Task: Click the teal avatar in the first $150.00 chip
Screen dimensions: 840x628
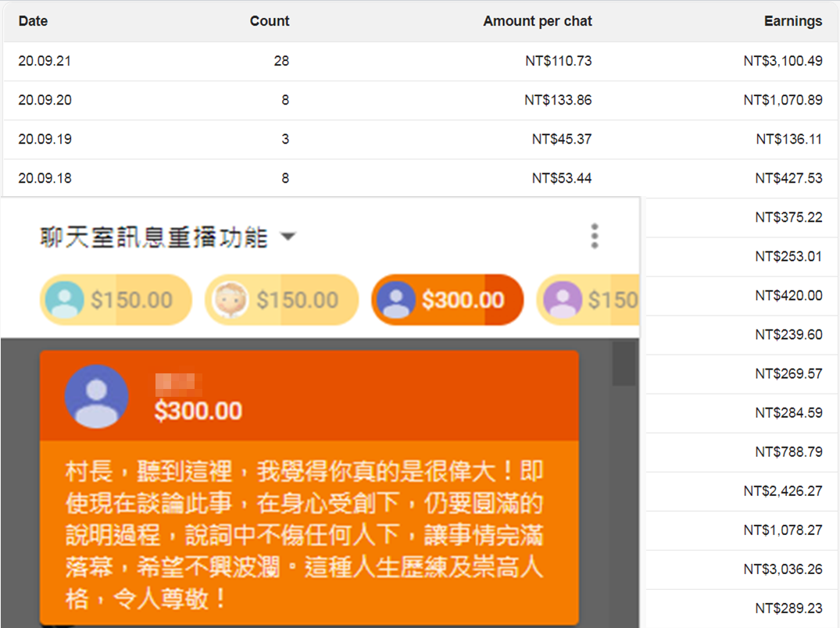Action: coord(64,300)
